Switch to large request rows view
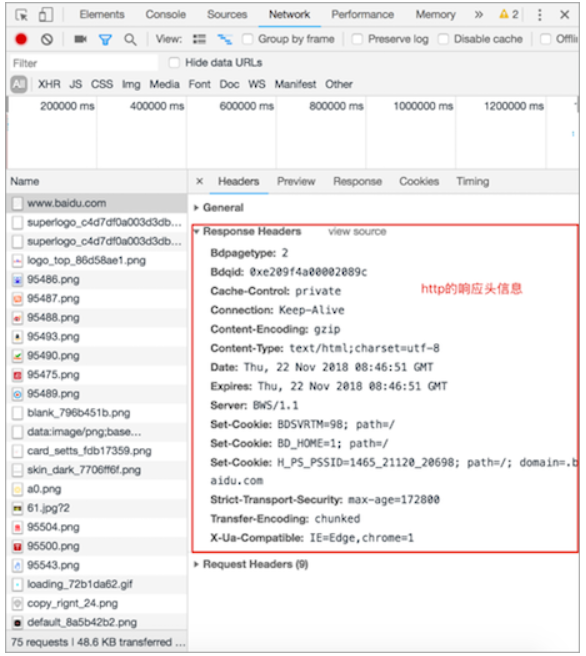 coord(199,39)
